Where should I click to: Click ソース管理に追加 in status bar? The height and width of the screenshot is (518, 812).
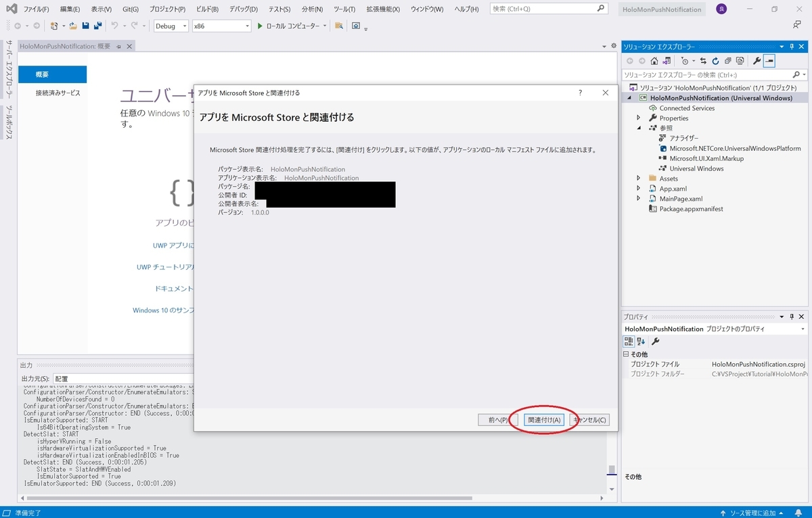[751, 513]
